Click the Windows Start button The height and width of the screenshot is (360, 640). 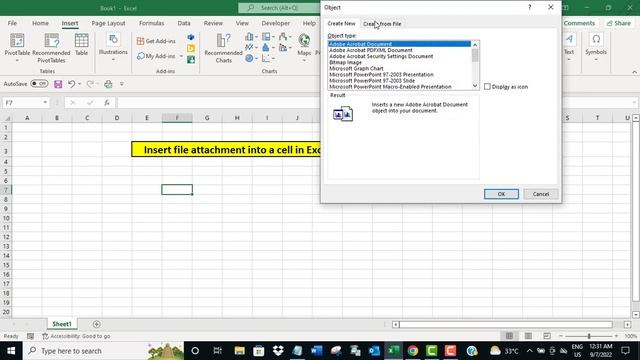[x=11, y=351]
